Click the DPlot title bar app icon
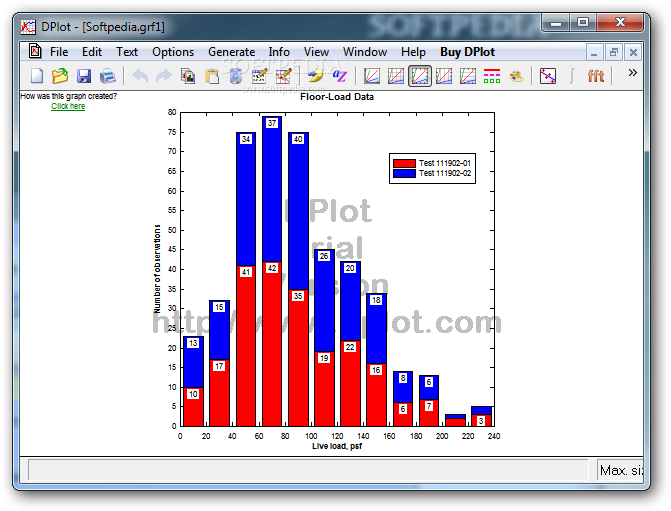671x511 pixels. [x=28, y=27]
